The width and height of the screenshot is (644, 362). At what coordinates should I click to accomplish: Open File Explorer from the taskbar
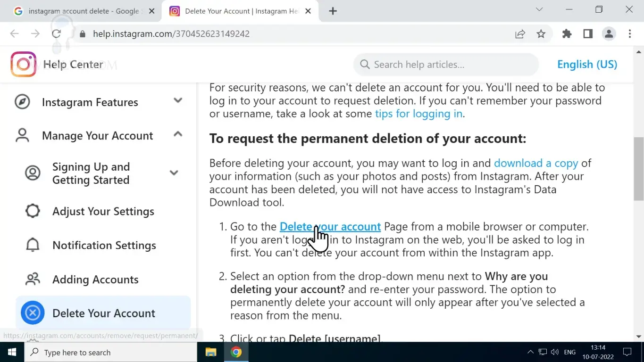211,352
